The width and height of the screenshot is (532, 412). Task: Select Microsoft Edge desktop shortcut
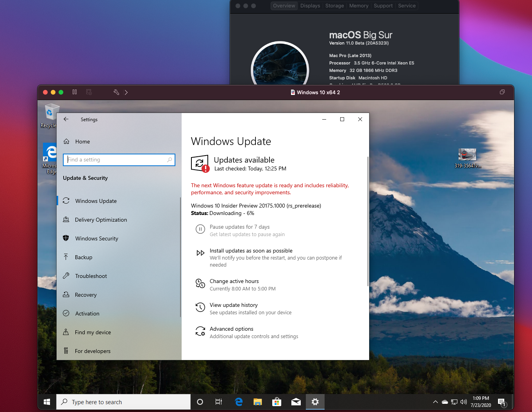click(x=50, y=159)
